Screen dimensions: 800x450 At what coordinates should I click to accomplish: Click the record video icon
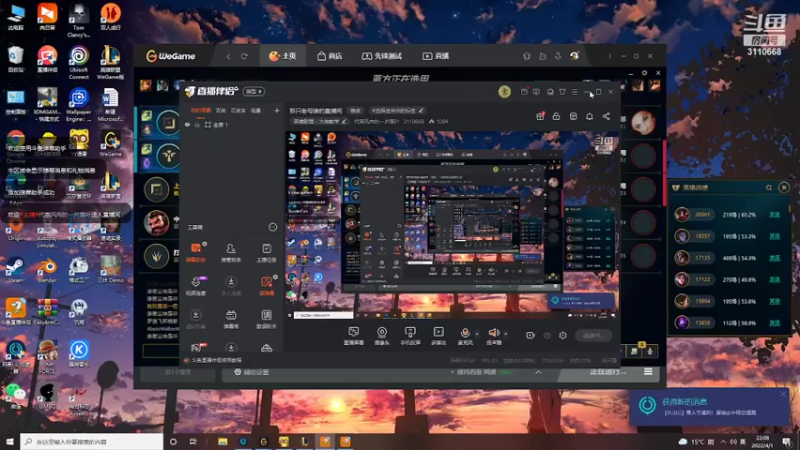(x=530, y=335)
